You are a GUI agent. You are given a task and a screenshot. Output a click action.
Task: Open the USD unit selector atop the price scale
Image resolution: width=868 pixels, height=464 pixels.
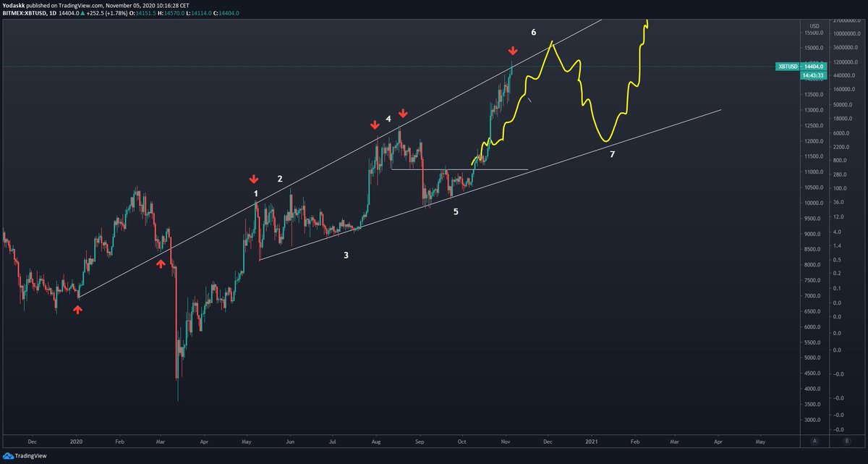(x=814, y=26)
